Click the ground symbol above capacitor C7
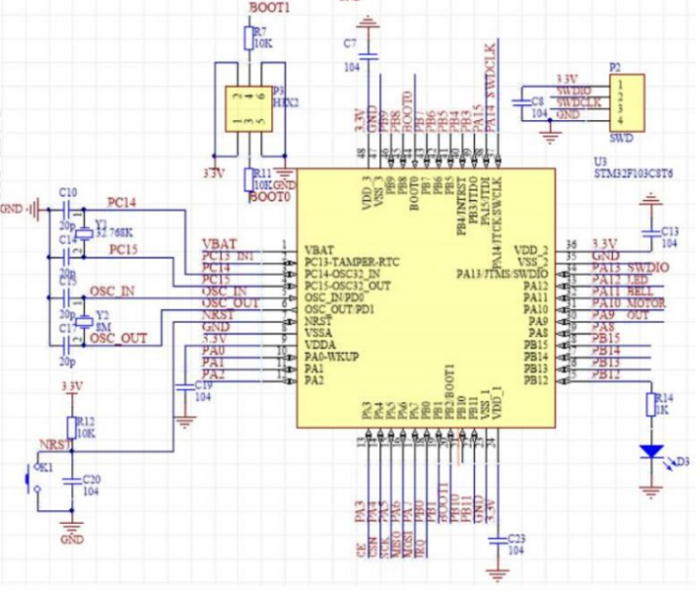 tap(368, 21)
